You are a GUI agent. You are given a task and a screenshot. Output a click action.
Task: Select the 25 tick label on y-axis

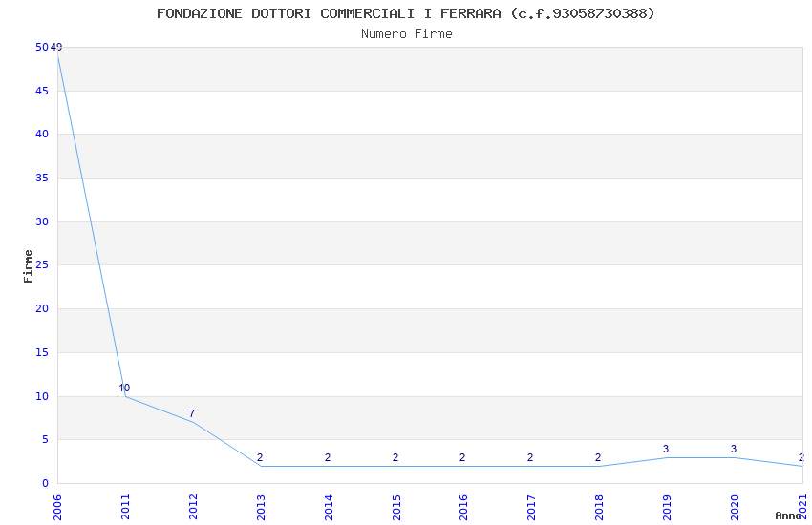(42, 264)
